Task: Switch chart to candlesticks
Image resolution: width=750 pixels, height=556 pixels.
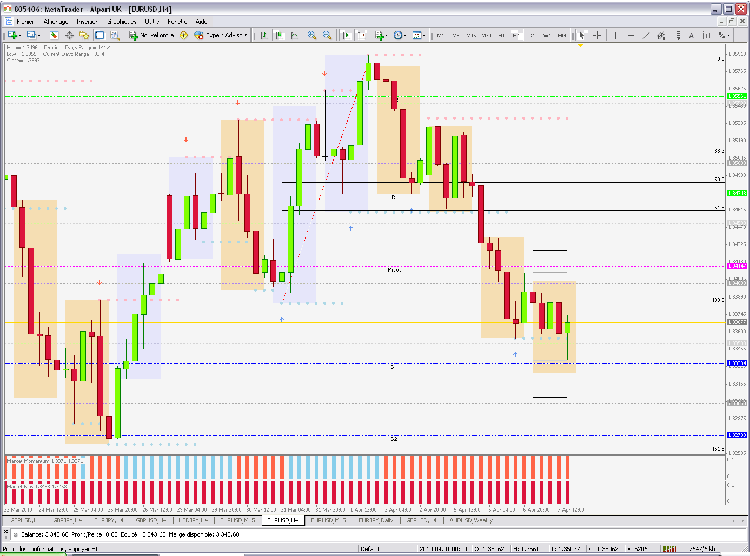Action: coord(279,35)
